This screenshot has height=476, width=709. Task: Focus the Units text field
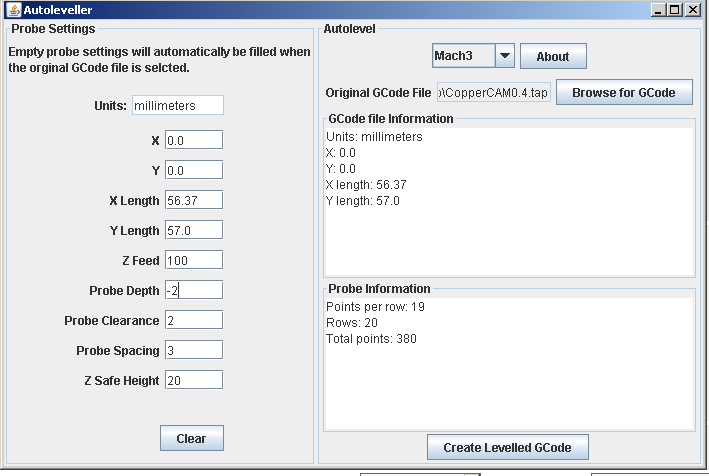coord(178,105)
